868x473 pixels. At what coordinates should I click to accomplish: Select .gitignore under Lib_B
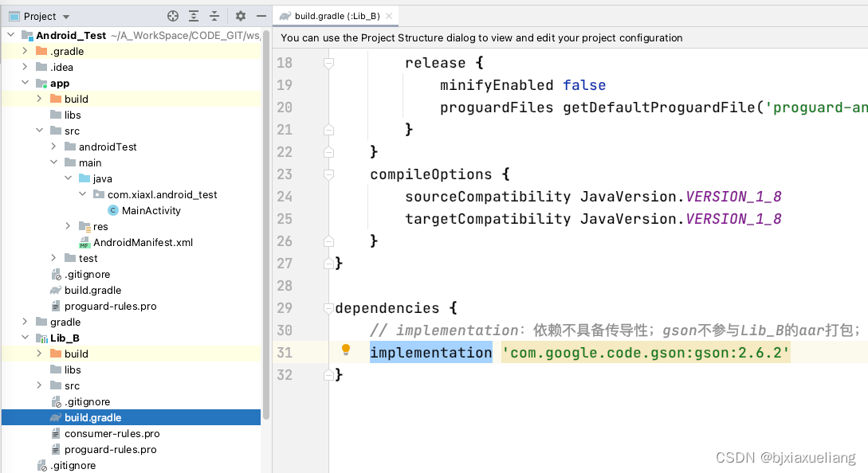click(x=87, y=401)
